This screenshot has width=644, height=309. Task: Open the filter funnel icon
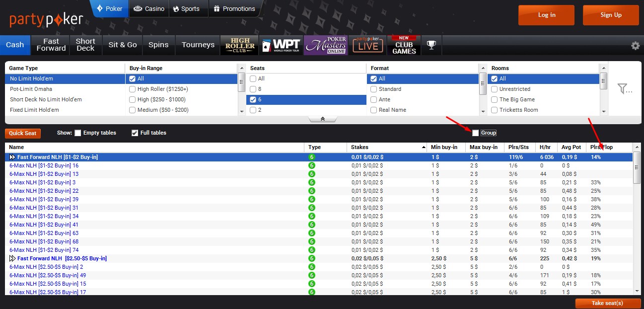(x=624, y=89)
